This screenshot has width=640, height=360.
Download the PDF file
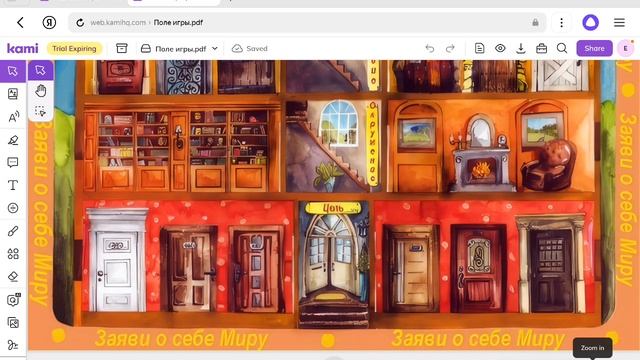pyautogui.click(x=521, y=49)
